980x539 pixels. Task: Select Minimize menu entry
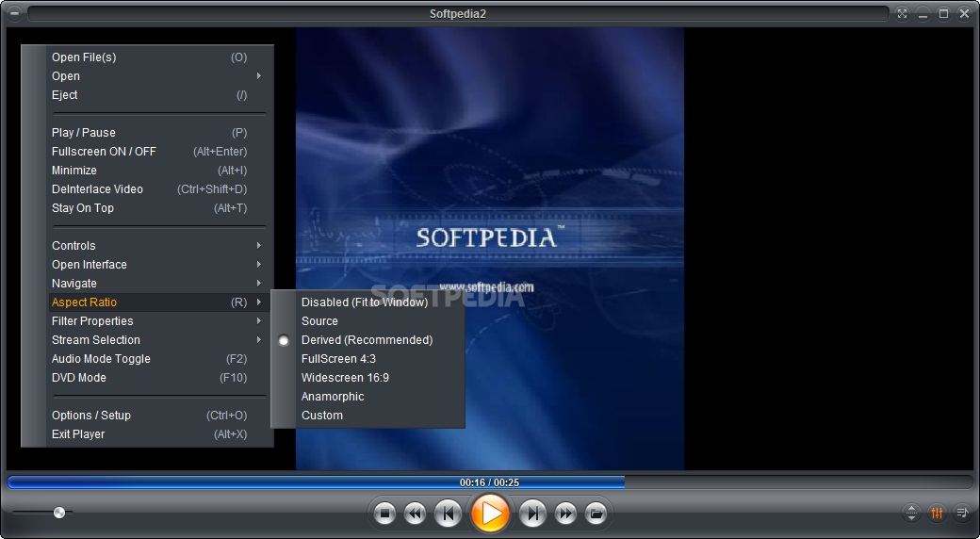pos(159,170)
